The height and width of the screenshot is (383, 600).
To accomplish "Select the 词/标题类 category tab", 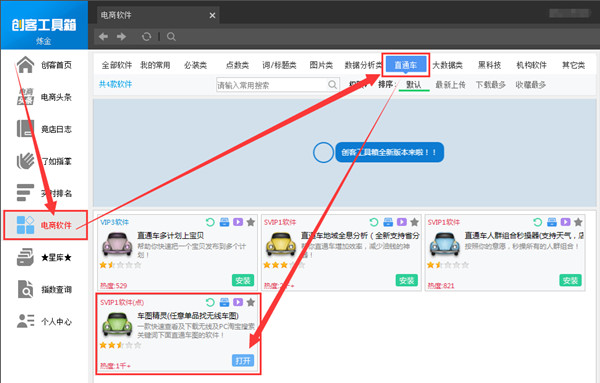I will point(279,65).
